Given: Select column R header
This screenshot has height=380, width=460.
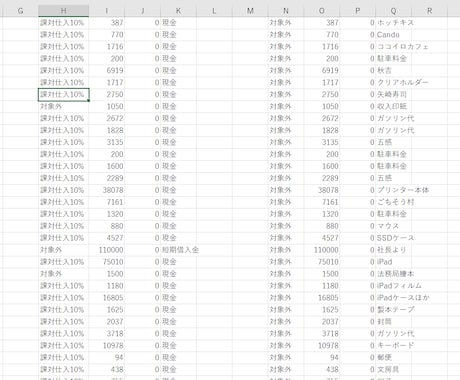Looking at the screenshot, I should (429, 11).
